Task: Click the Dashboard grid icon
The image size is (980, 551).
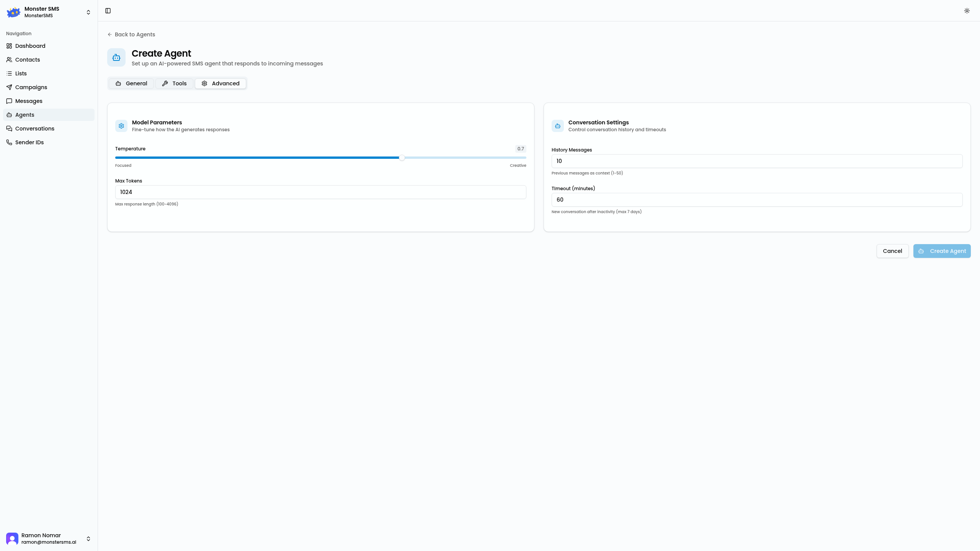Action: [x=9, y=46]
